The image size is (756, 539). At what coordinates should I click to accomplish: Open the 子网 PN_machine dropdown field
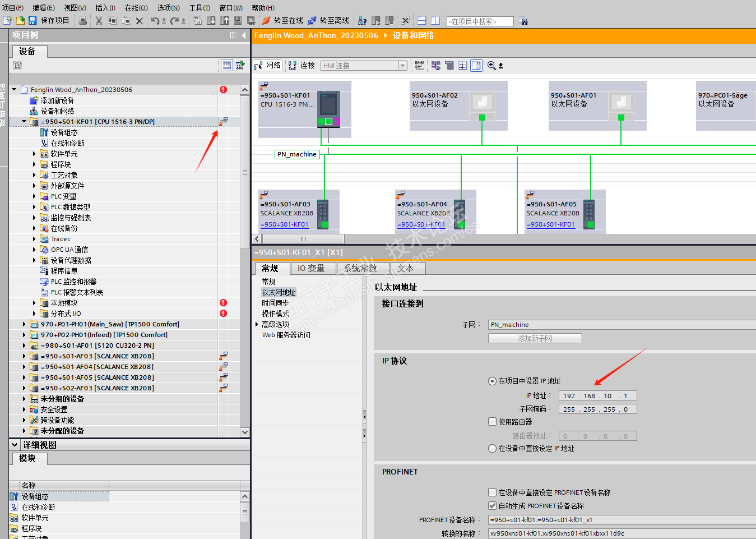click(622, 324)
